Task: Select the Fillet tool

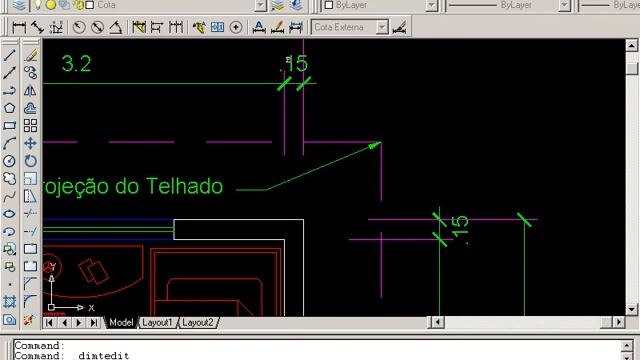Action: pyautogui.click(x=30, y=302)
